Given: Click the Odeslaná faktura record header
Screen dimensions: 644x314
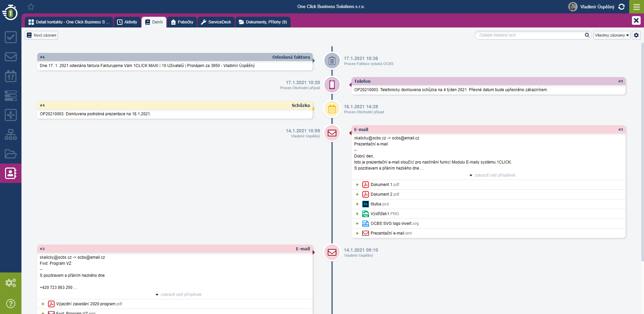Looking at the screenshot, I should 175,57.
